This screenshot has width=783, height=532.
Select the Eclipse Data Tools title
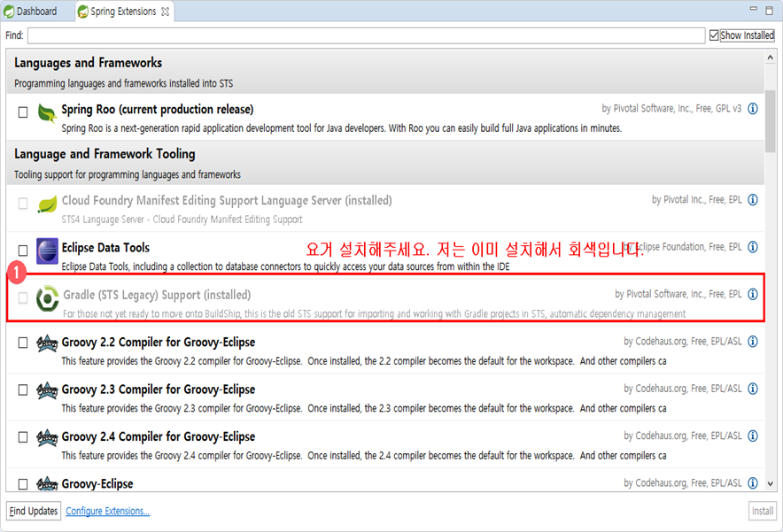tap(105, 248)
